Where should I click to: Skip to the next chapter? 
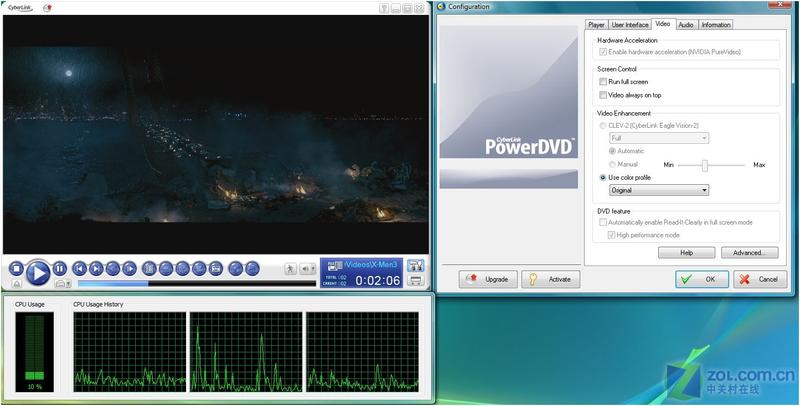pos(96,268)
